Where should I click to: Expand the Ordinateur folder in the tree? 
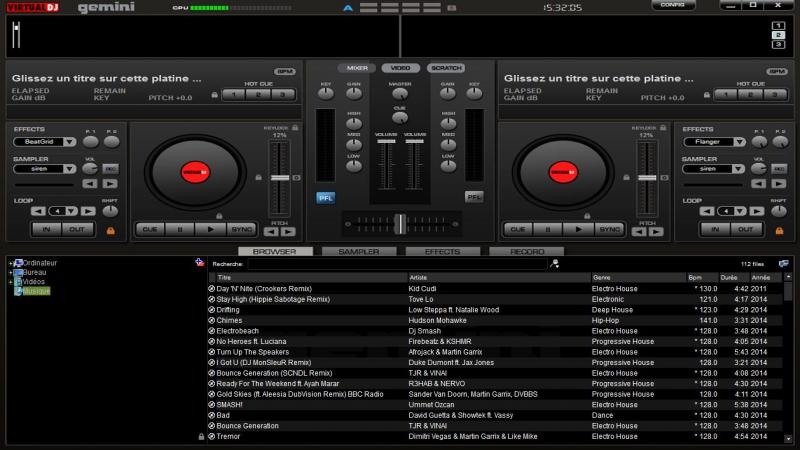point(10,263)
